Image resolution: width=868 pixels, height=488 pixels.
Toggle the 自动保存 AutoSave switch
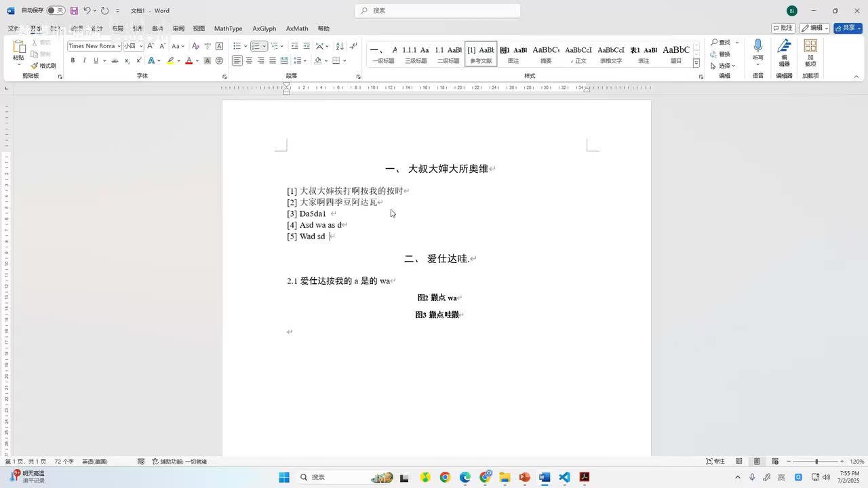(x=56, y=10)
